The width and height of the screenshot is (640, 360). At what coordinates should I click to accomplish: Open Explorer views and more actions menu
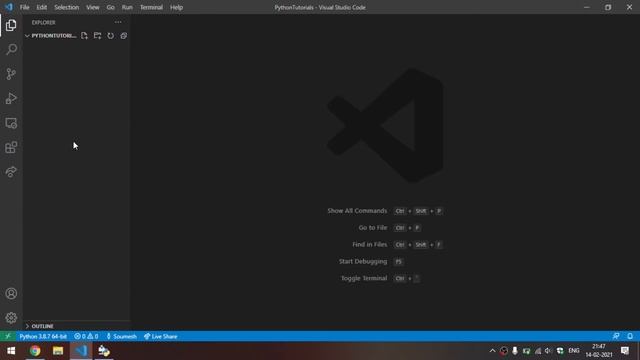[118, 22]
